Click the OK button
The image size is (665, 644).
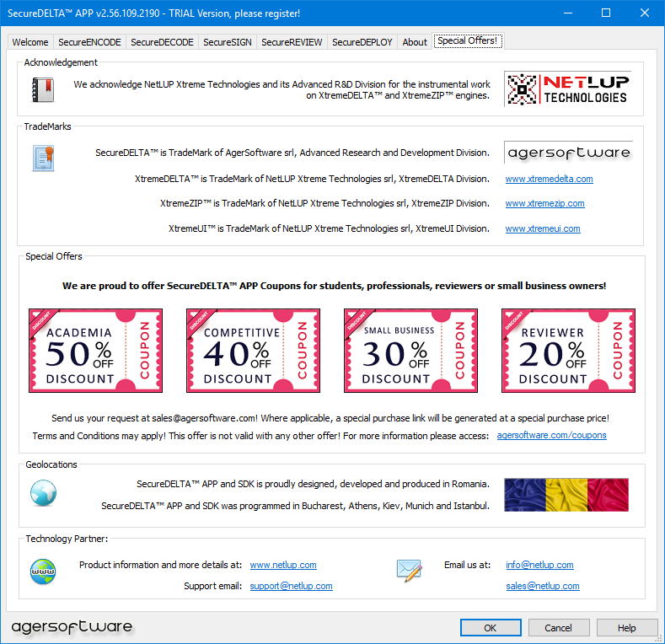pyautogui.click(x=491, y=627)
